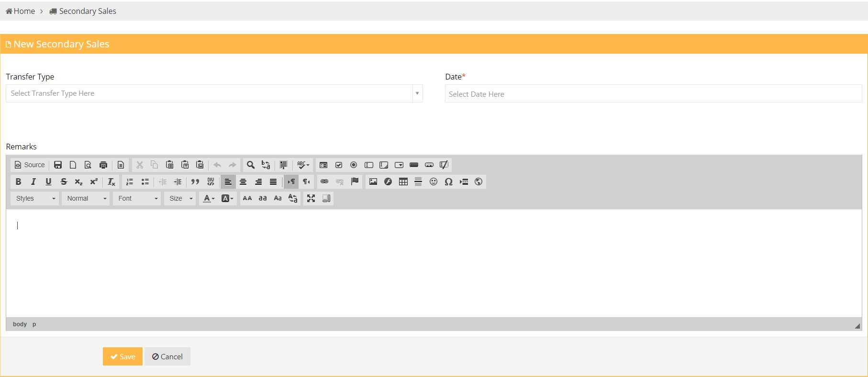Open the font Size dropdown

tap(180, 198)
